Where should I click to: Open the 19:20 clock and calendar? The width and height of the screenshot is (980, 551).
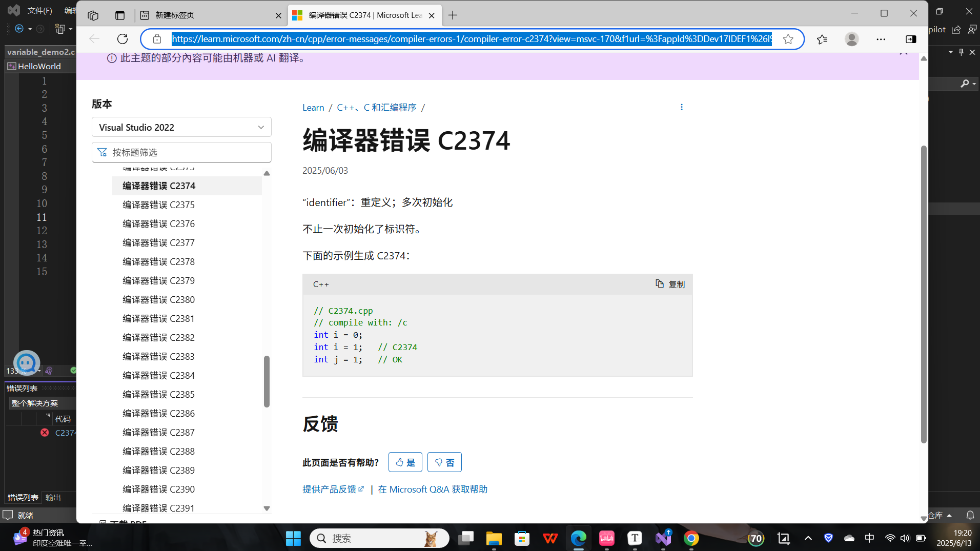coord(954,538)
